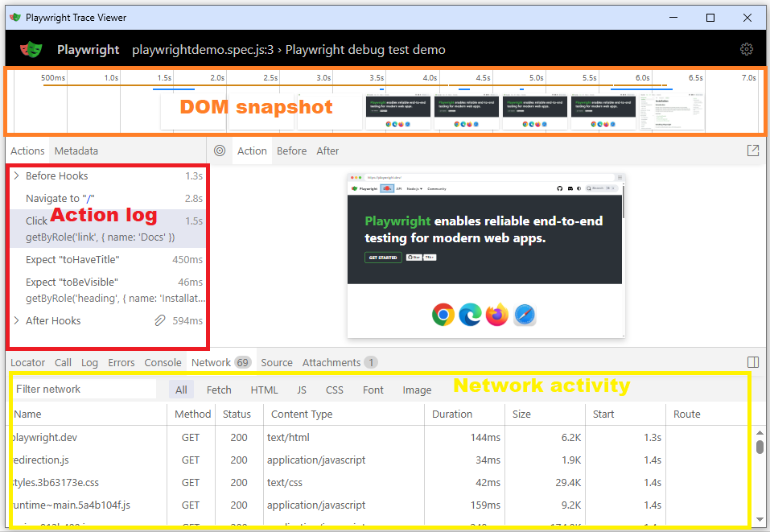Click the network list scroll down arrow
This screenshot has height=532, width=770.
click(x=760, y=519)
